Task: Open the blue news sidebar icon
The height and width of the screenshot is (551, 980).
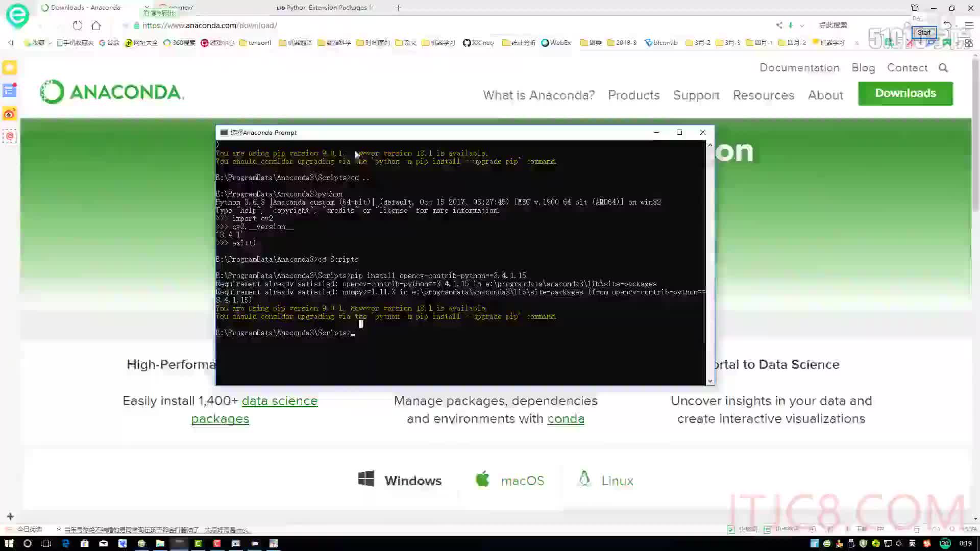Action: [x=10, y=90]
